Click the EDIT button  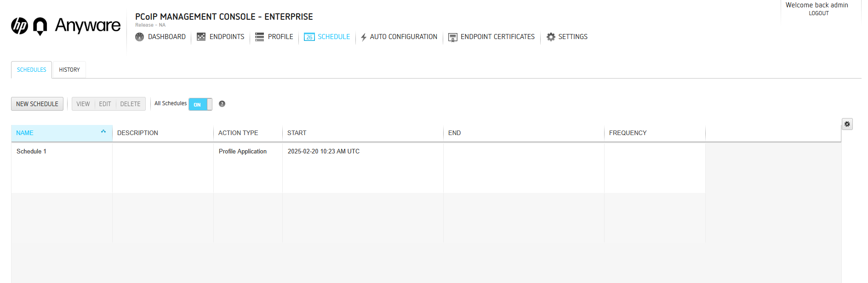pos(105,104)
